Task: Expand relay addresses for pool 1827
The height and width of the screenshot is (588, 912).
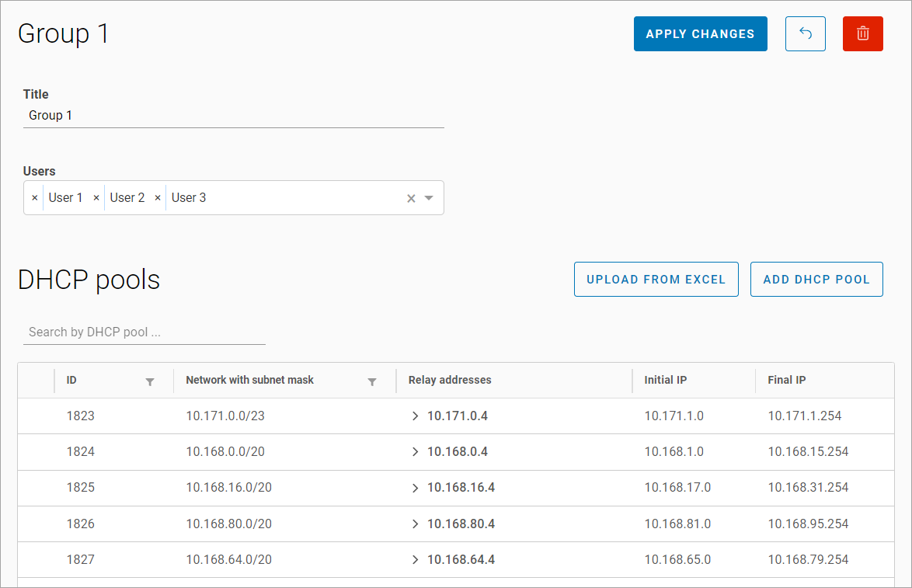Action: pos(416,559)
